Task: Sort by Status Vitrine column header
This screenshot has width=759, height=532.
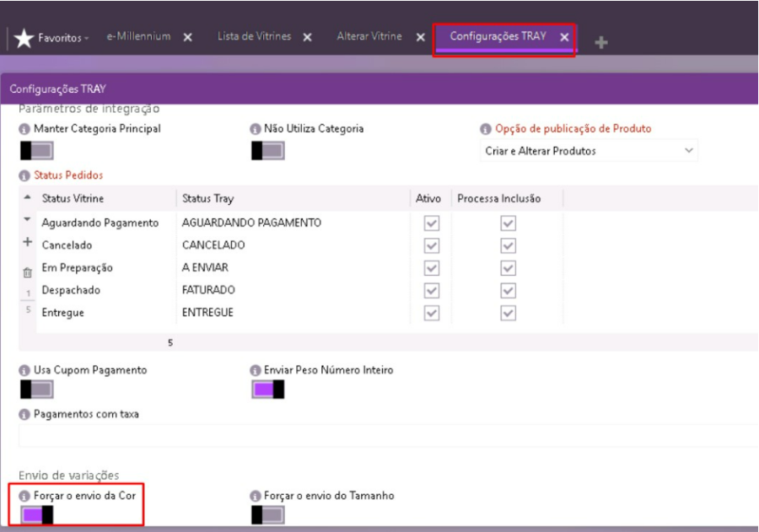Action: [x=73, y=198]
